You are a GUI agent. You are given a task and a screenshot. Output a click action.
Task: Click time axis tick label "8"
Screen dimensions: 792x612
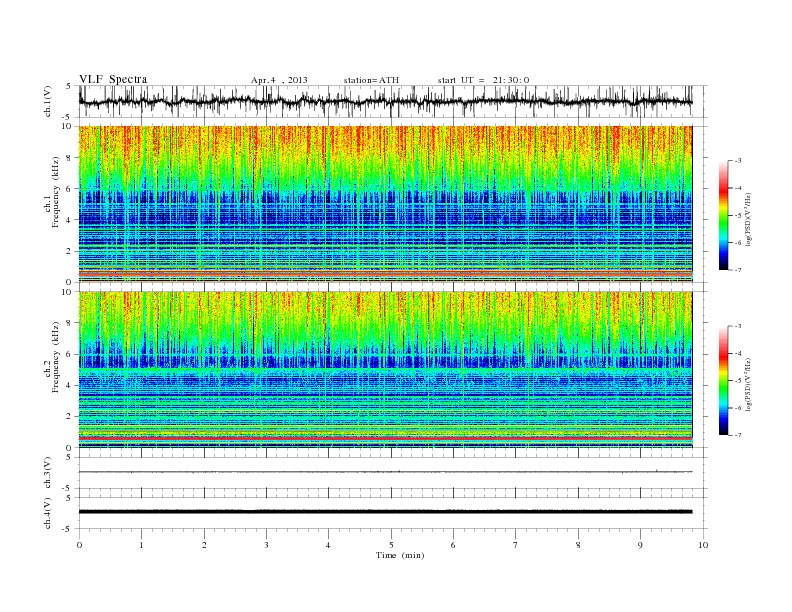click(x=578, y=545)
